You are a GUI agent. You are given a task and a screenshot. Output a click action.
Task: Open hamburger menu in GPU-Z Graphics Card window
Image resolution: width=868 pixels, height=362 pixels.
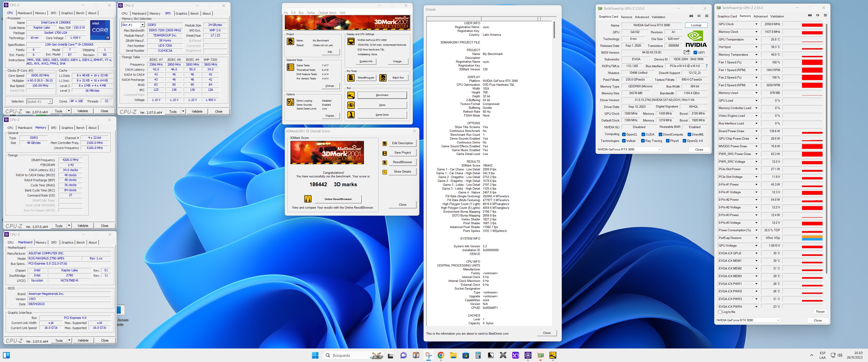point(707,16)
